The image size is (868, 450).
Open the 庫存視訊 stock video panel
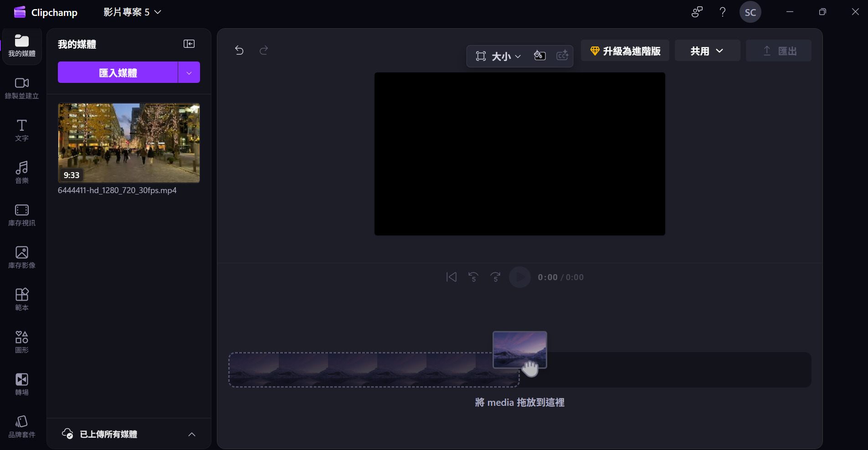[21, 215]
